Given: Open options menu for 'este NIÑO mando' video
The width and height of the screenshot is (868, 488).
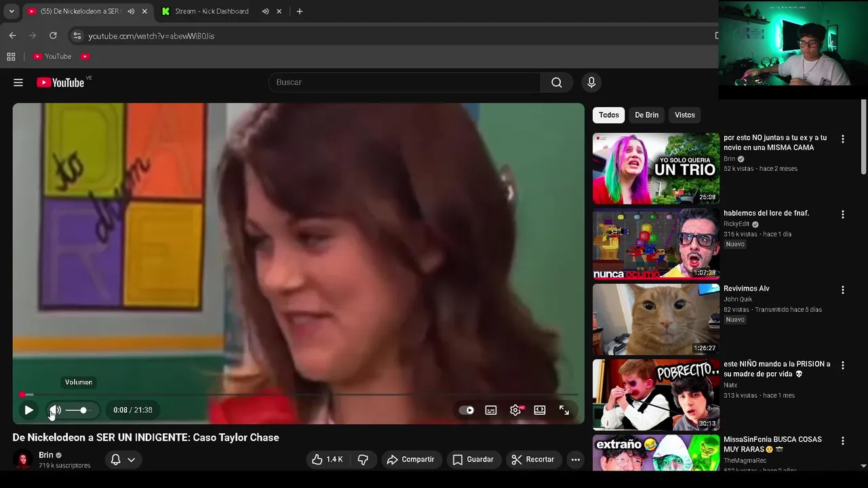Looking at the screenshot, I should tap(843, 365).
